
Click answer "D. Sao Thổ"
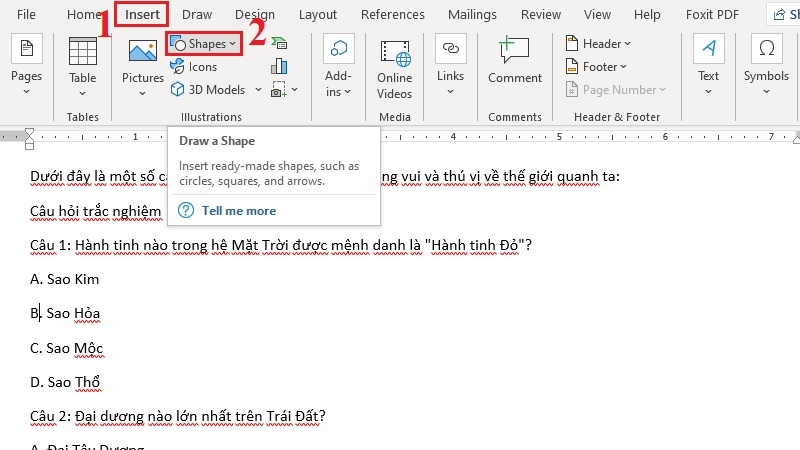(65, 382)
